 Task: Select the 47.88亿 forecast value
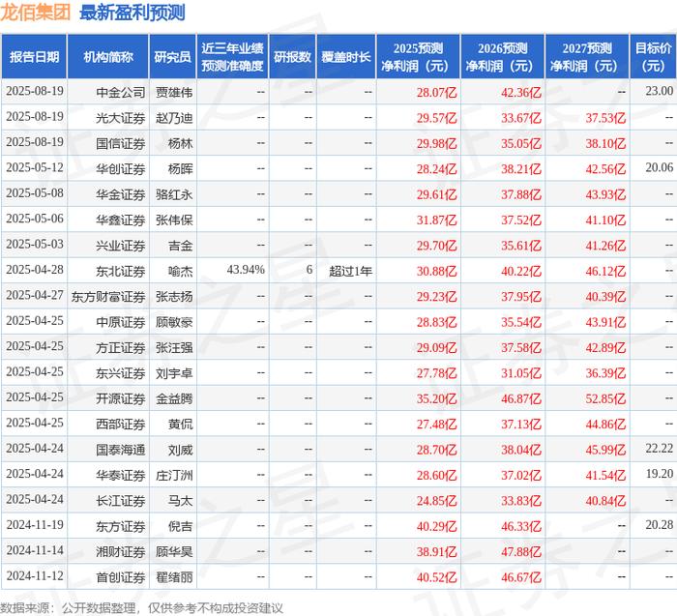(521, 551)
